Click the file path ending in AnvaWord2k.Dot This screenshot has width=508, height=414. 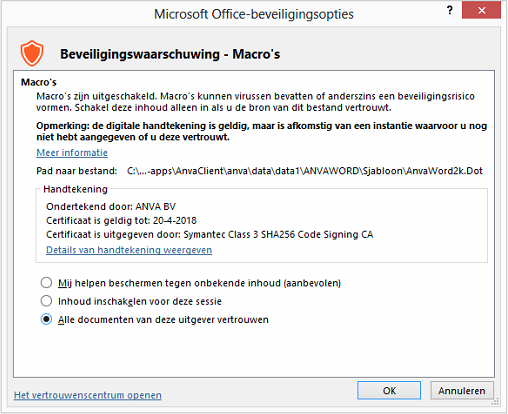[305, 171]
